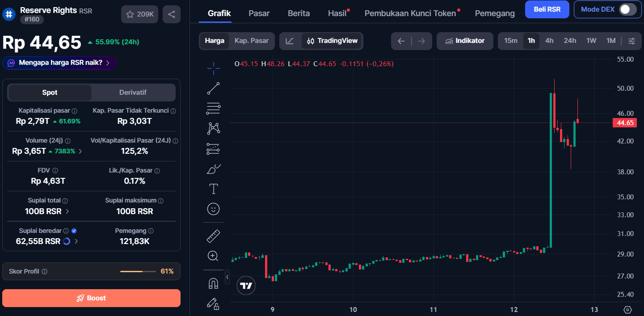Open chart settings gear at axis corner
The image size is (644, 316).
(627, 310)
